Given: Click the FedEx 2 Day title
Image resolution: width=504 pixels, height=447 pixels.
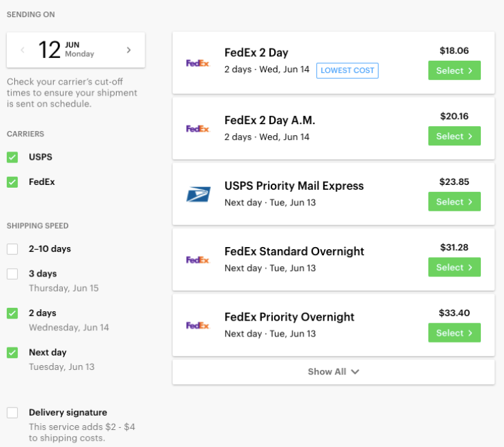Looking at the screenshot, I should [x=256, y=53].
